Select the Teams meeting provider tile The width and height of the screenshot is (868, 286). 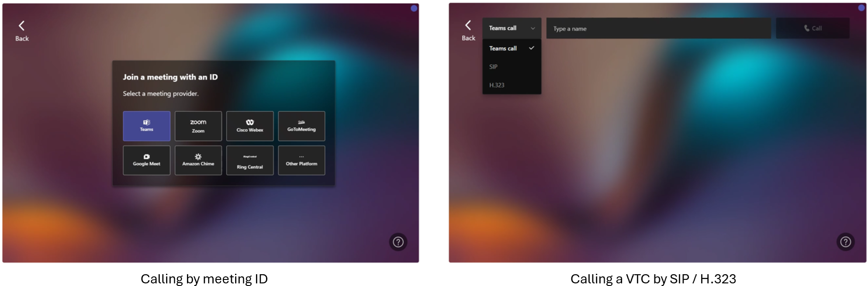coord(146,126)
